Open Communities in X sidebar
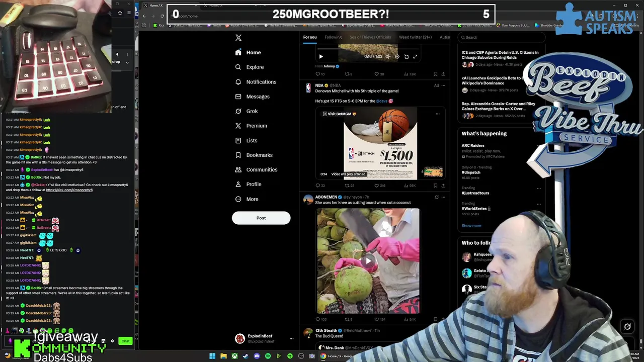Image resolution: width=644 pixels, height=362 pixels. click(x=257, y=170)
